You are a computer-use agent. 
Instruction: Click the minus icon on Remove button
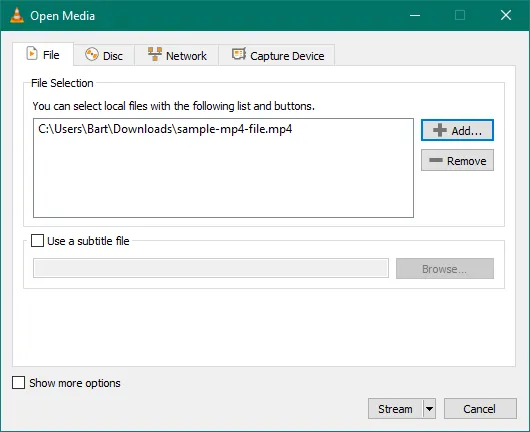click(x=436, y=160)
